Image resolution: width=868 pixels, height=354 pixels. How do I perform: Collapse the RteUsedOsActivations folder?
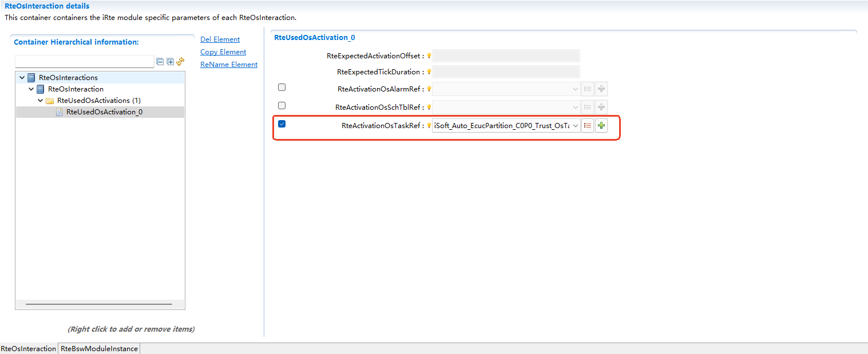41,101
